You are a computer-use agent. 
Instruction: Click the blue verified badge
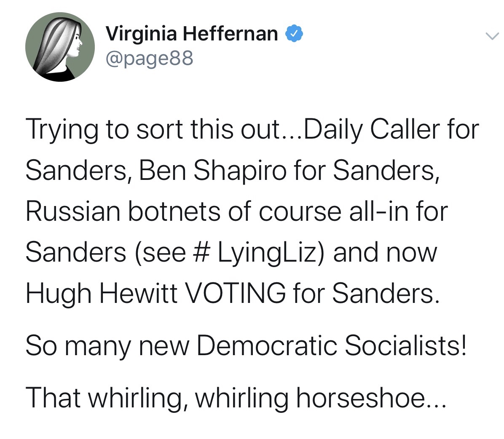pyautogui.click(x=295, y=33)
